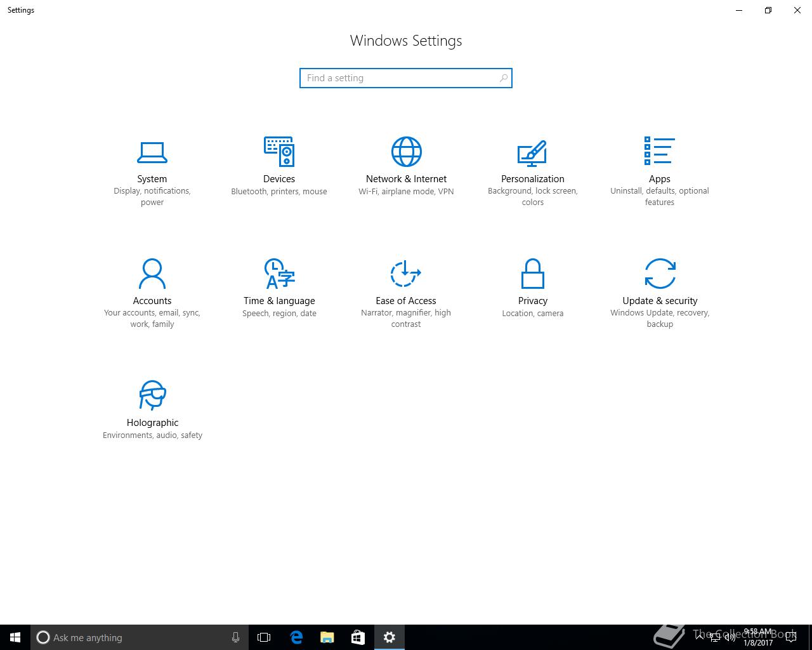
Task: Restore down the Settings window
Action: pos(768,10)
